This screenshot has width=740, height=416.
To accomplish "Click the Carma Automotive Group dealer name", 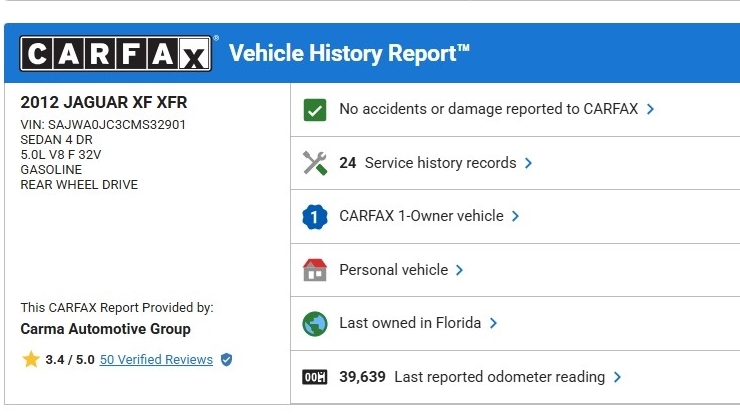I will 105,329.
